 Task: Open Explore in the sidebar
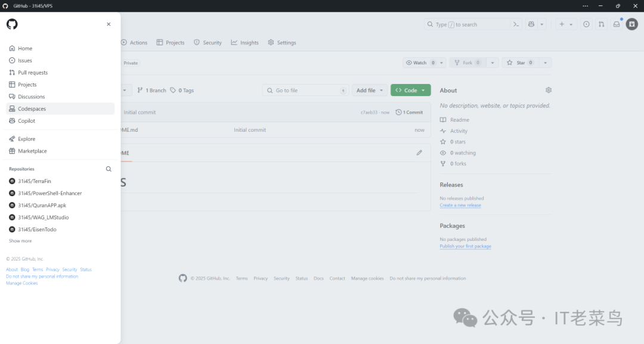pyautogui.click(x=60, y=139)
